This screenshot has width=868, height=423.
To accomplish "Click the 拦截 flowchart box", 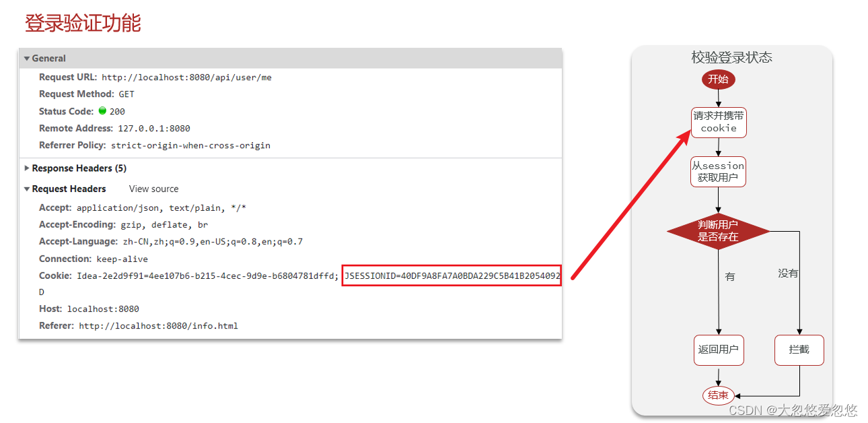I will [x=799, y=350].
